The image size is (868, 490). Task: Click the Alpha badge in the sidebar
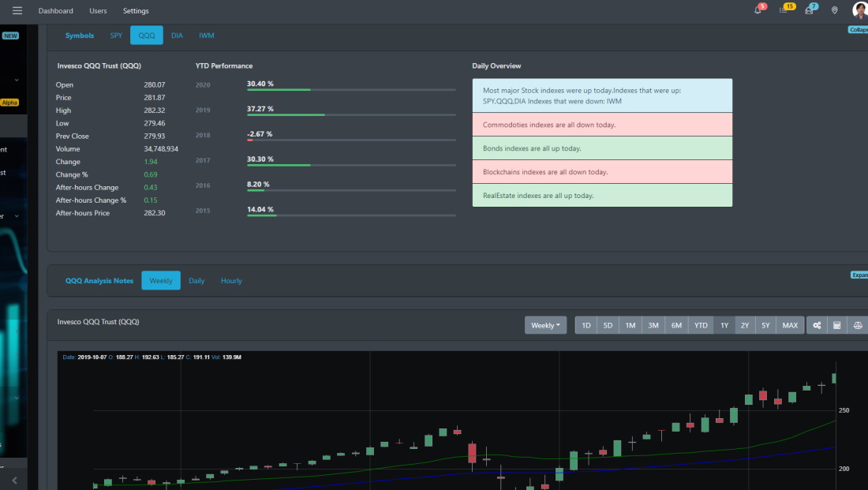tap(9, 103)
